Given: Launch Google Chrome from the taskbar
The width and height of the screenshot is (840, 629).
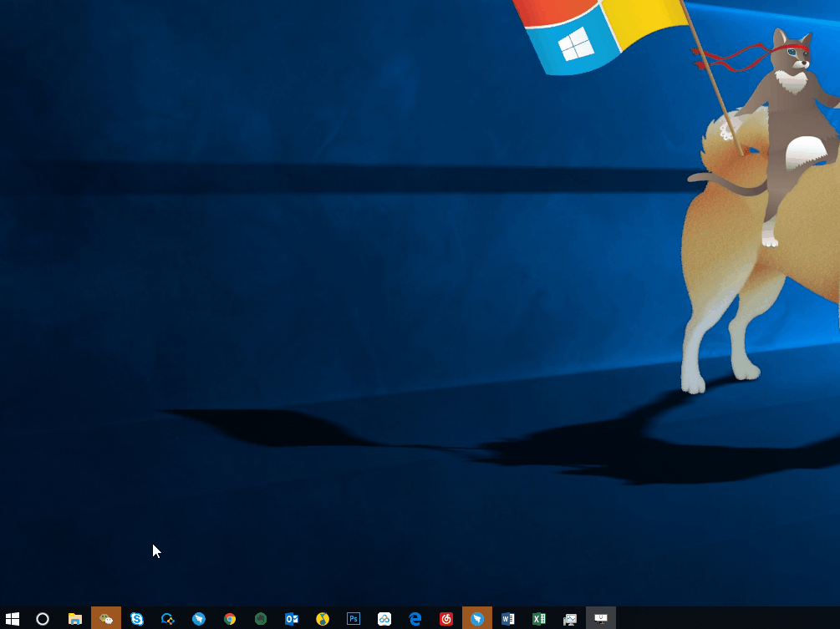Looking at the screenshot, I should click(230, 619).
